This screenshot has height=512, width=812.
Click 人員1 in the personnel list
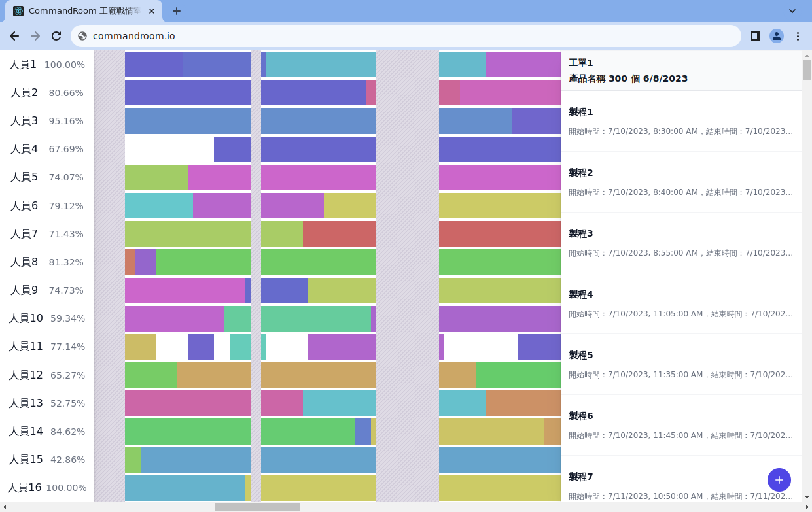(x=24, y=65)
